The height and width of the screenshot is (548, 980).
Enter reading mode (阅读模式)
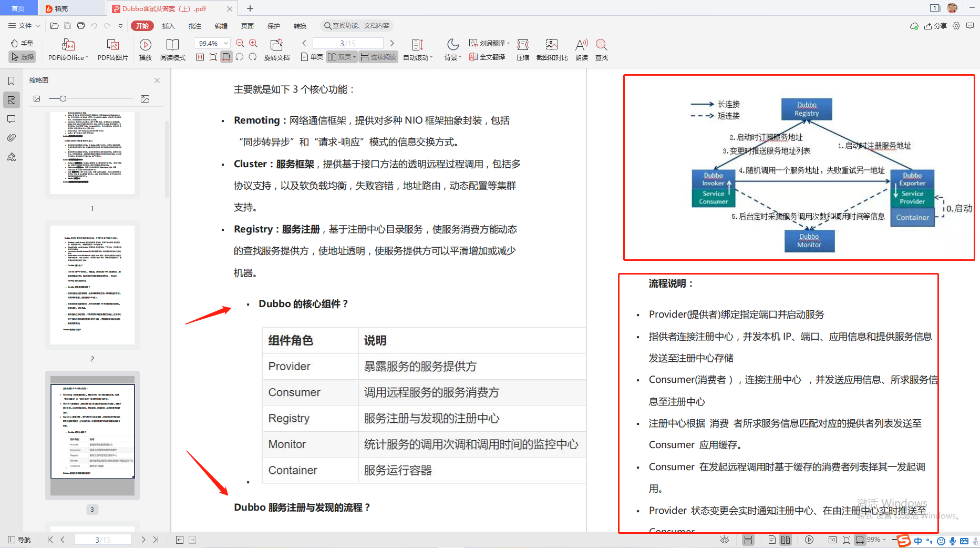[172, 50]
